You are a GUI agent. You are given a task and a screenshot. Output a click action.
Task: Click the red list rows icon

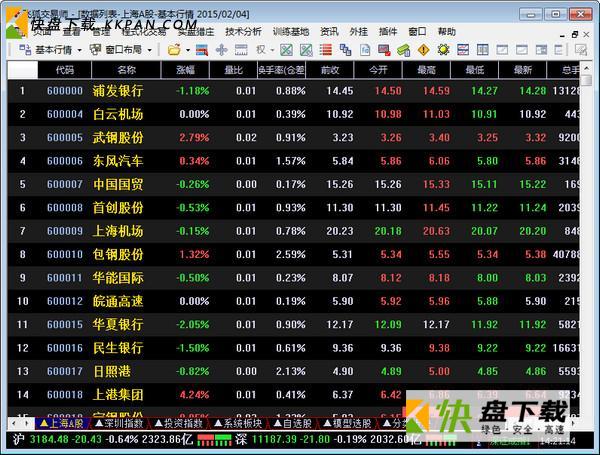click(x=326, y=50)
